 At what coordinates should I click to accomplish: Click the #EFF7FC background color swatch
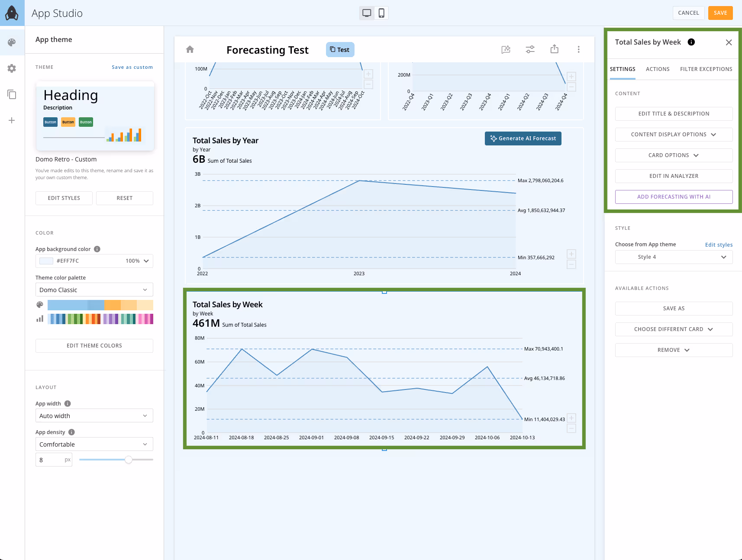click(46, 261)
